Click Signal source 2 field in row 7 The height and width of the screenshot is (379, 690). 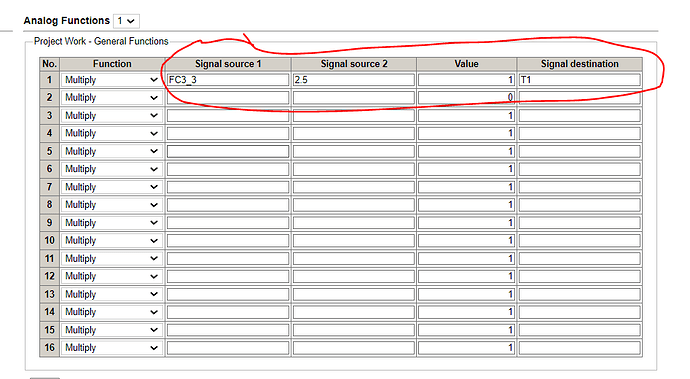click(x=353, y=187)
